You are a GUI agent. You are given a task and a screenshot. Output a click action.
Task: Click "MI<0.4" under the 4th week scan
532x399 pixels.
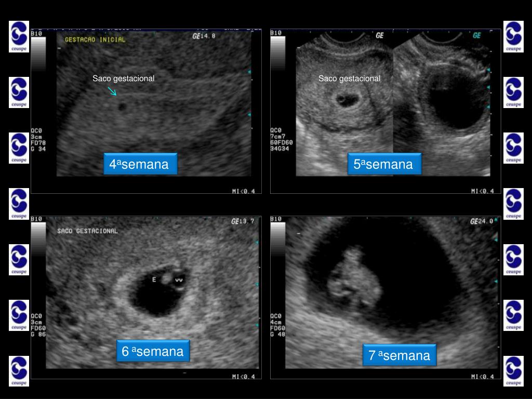tap(243, 191)
